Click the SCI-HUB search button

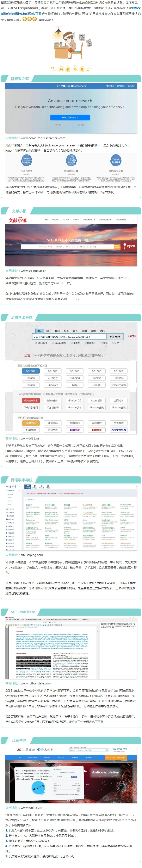[x=115, y=336]
